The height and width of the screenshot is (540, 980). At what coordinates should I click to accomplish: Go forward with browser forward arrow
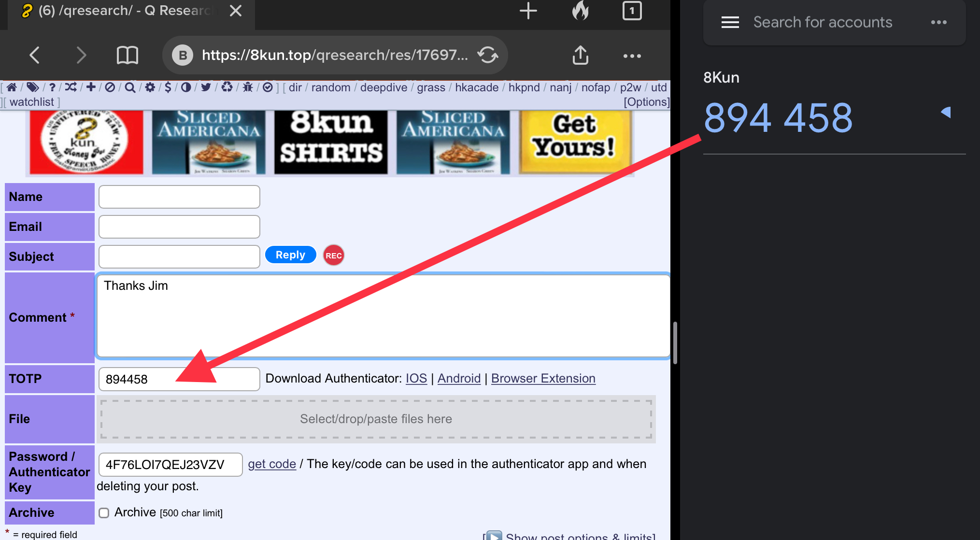pyautogui.click(x=81, y=56)
